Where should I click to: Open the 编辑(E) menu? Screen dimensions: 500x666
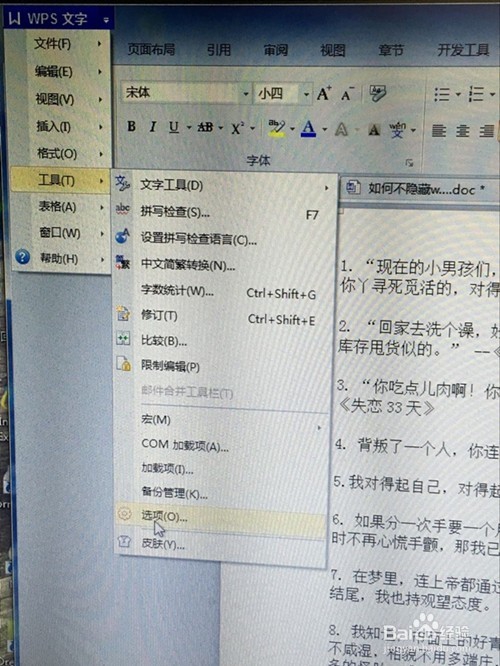pyautogui.click(x=60, y=71)
